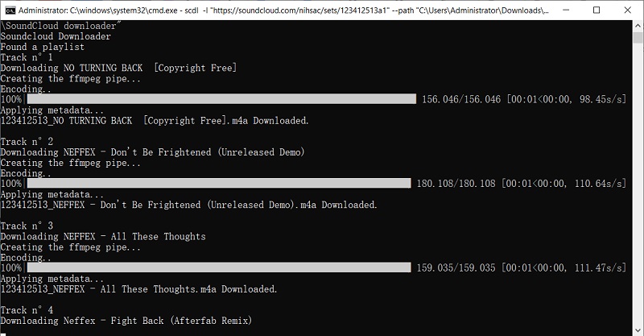The image size is (644, 336).
Task: Click the Don't Be Frightened .m4a Downloaded line
Action: point(188,205)
